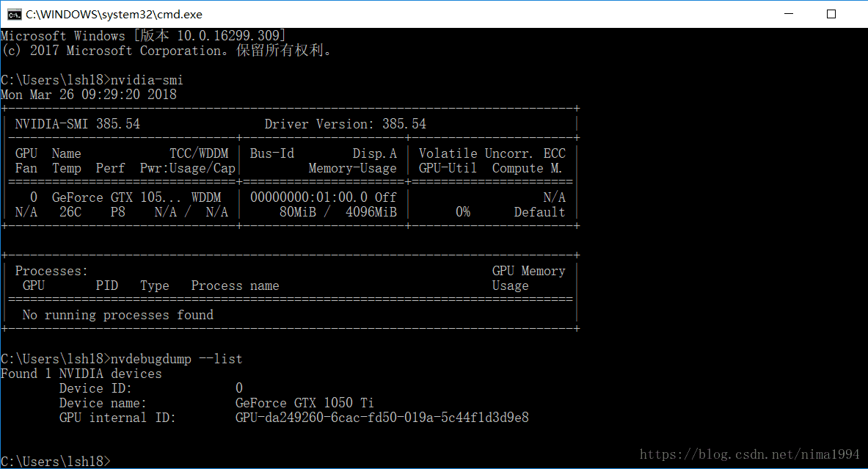Click the timestamp 'Mon Mar 26 09:29:20 2018'
The width and height of the screenshot is (868, 469).
click(89, 95)
